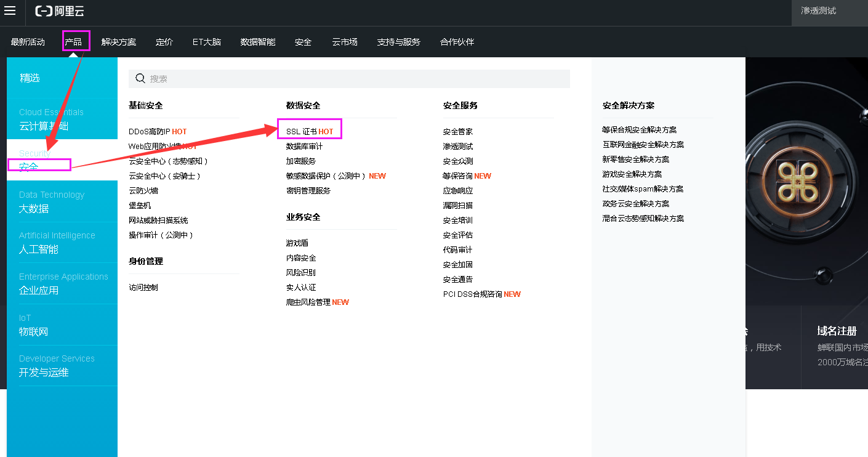The image size is (868, 457).
Task: Click the search magnifier icon
Action: [x=140, y=78]
